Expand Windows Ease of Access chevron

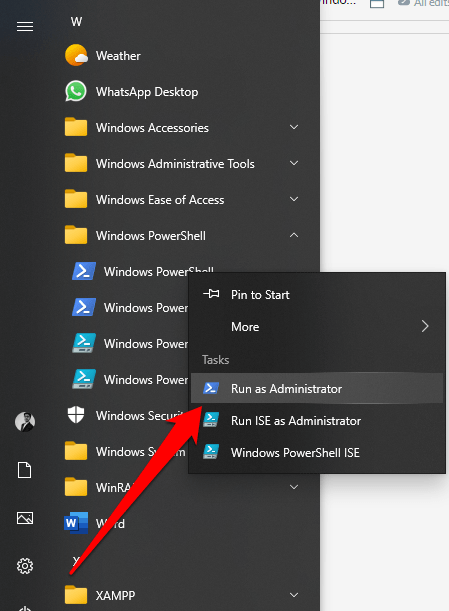(294, 199)
